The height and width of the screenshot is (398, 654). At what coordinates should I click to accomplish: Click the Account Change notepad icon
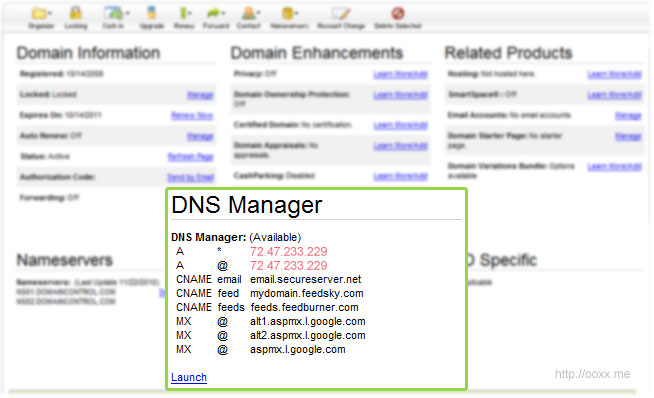coord(341,13)
